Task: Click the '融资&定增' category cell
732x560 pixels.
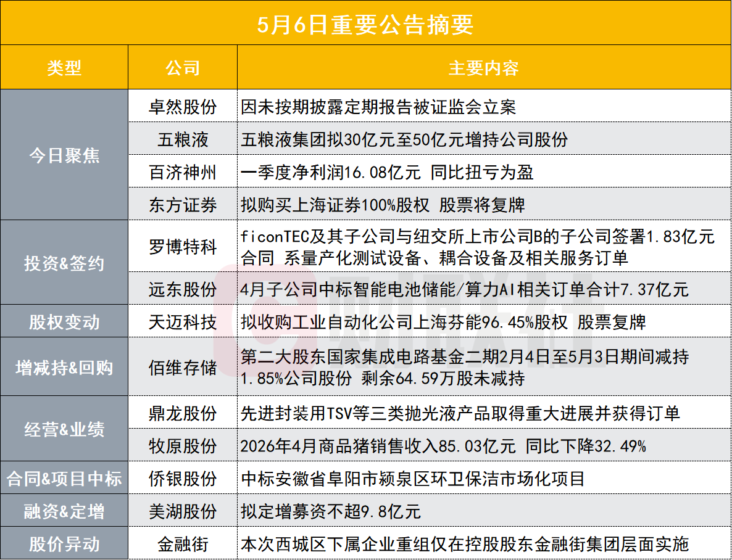Action: [x=64, y=511]
